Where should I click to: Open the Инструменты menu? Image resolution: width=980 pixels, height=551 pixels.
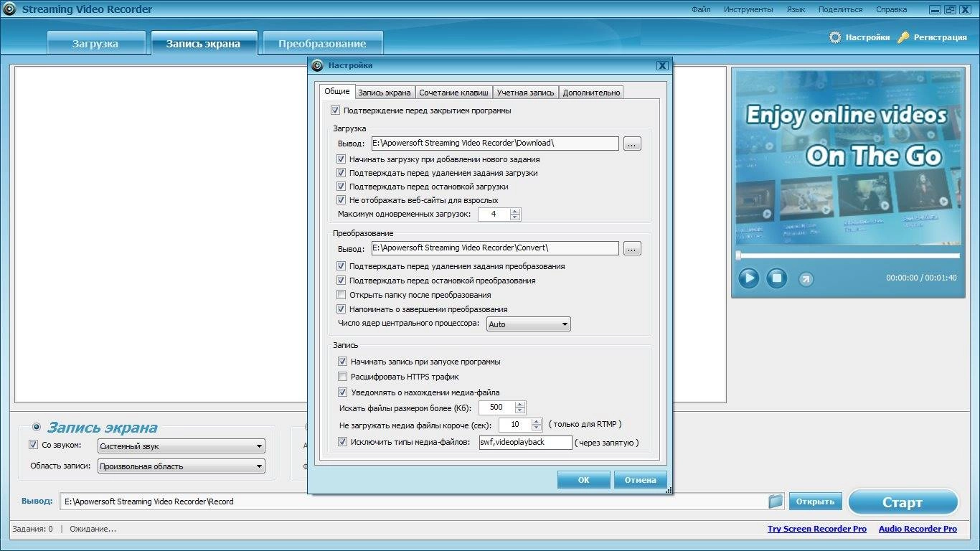pos(748,9)
